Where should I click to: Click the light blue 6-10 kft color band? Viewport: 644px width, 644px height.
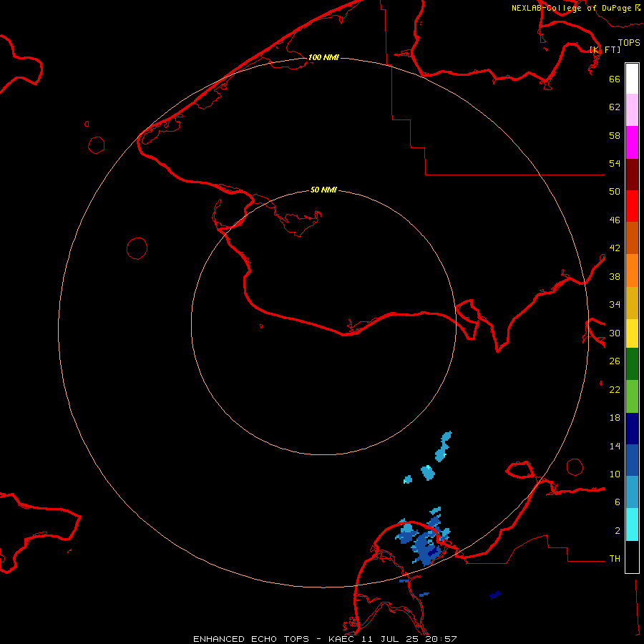point(632,492)
